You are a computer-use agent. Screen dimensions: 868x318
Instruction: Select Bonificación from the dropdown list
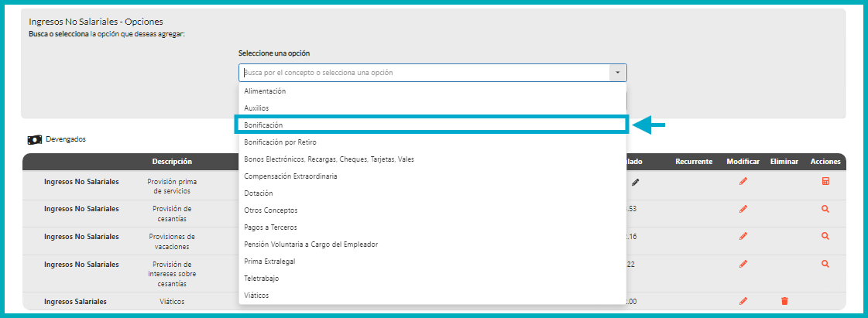pyautogui.click(x=432, y=125)
